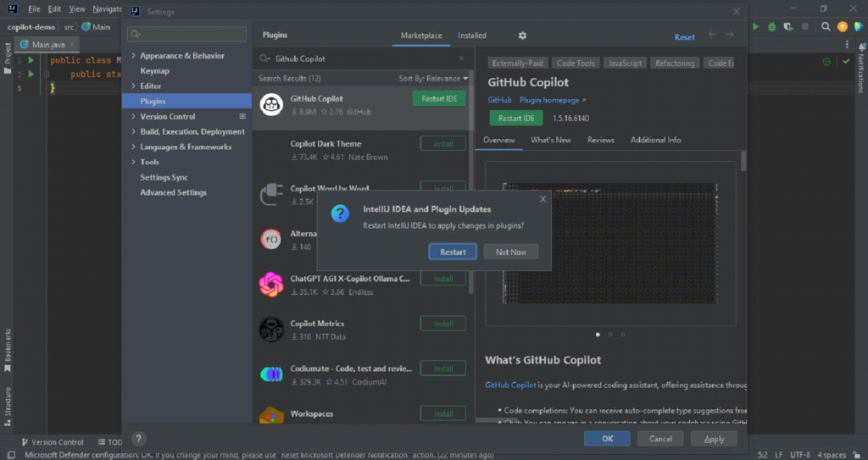
Task: Open the Edit menu
Action: point(54,8)
